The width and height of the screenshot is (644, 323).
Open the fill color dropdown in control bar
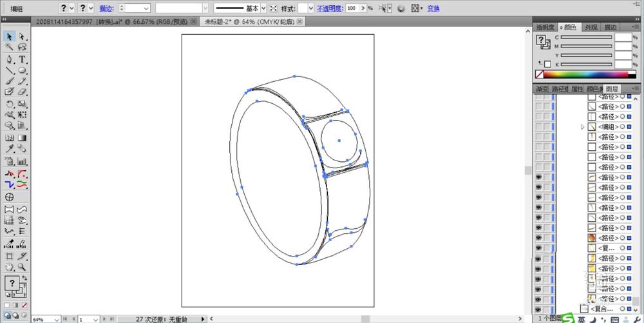point(72,8)
